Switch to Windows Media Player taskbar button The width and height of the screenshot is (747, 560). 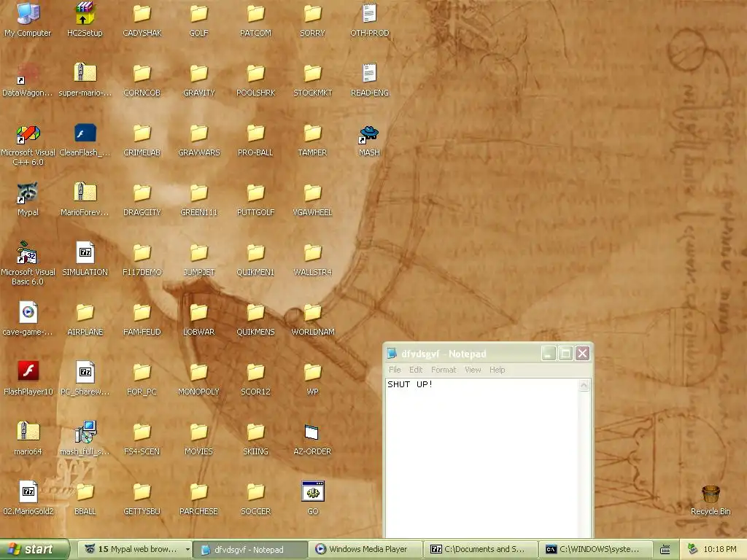click(365, 550)
